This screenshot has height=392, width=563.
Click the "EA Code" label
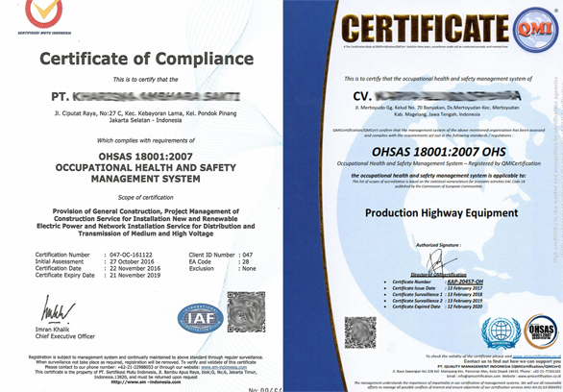(x=200, y=261)
